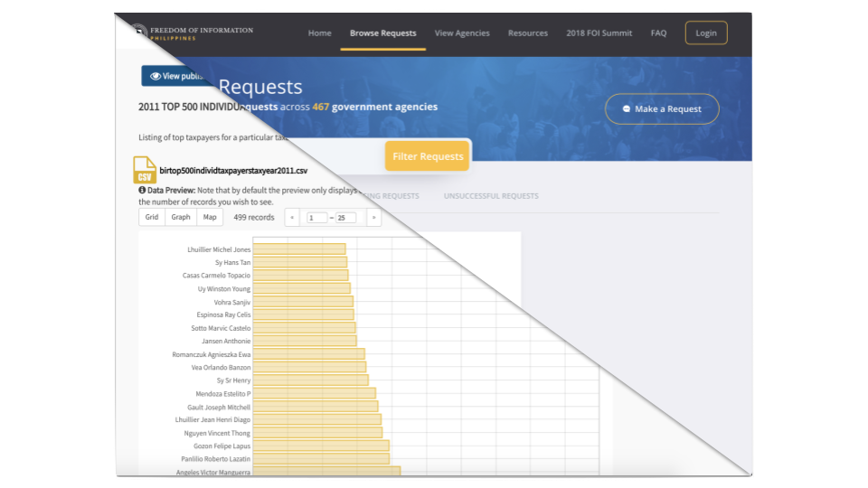Switch to Map view
This screenshot has height=488, width=868.
tap(210, 218)
